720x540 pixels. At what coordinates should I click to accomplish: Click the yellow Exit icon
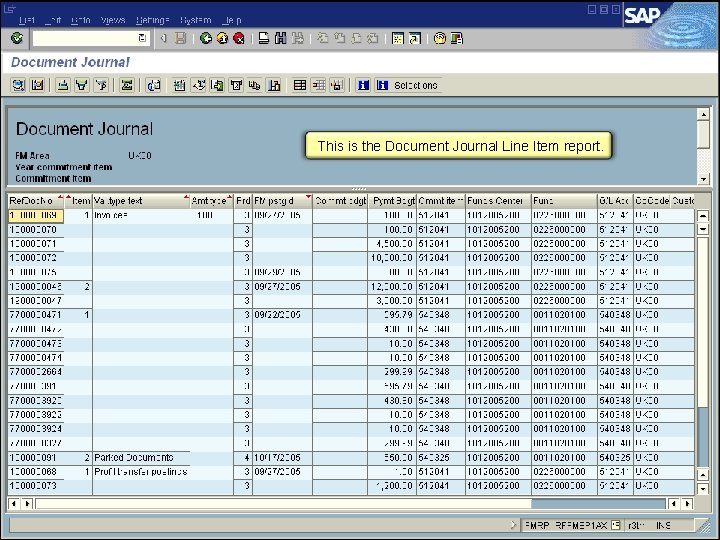tap(222, 39)
